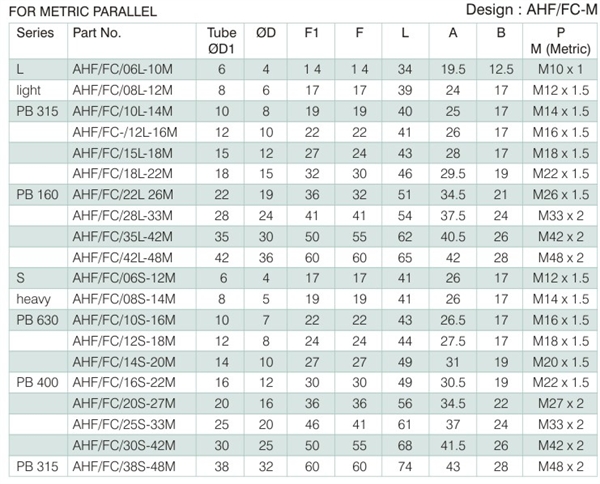Select thread value M27 x 2

point(561,404)
